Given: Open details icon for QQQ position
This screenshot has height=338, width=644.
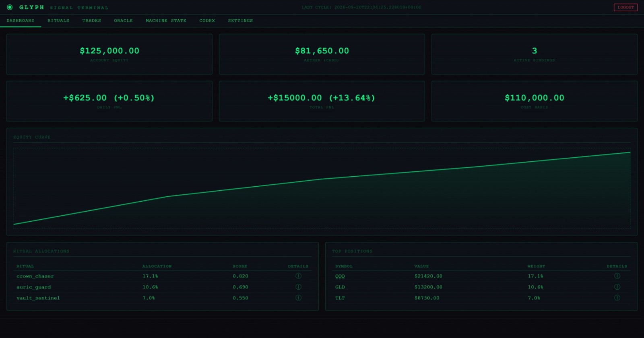Looking at the screenshot, I should coord(617,276).
